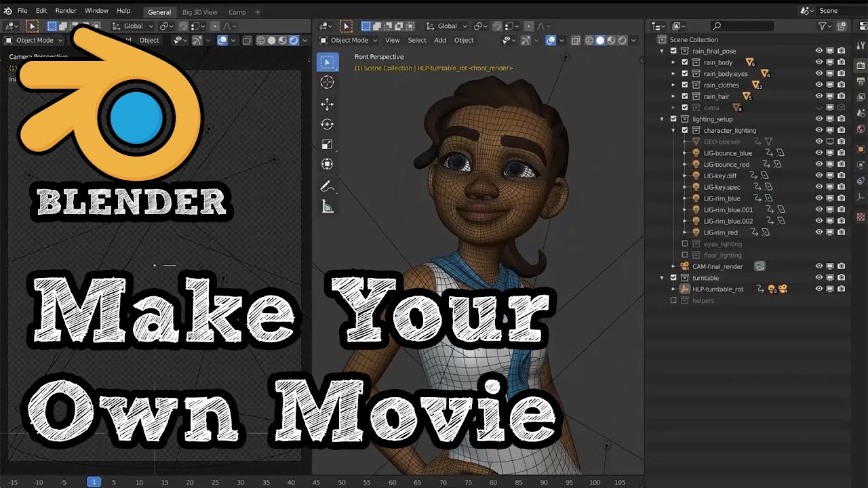Toggle proportional editing in front viewport

tap(530, 26)
